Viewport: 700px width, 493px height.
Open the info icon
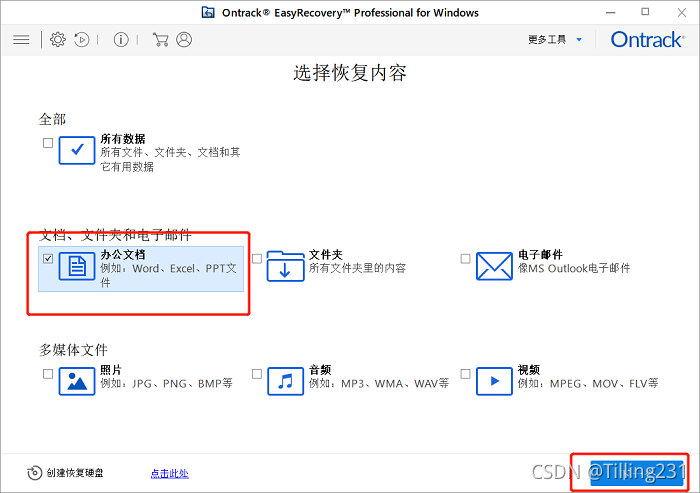[121, 40]
